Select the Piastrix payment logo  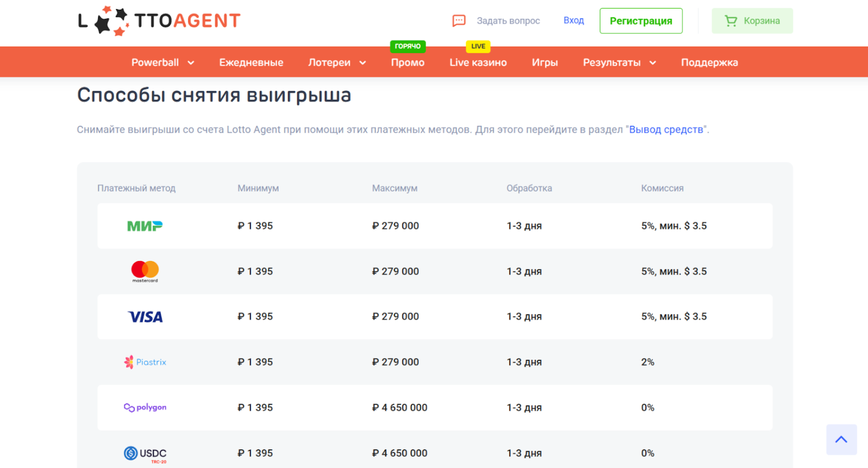[145, 362]
